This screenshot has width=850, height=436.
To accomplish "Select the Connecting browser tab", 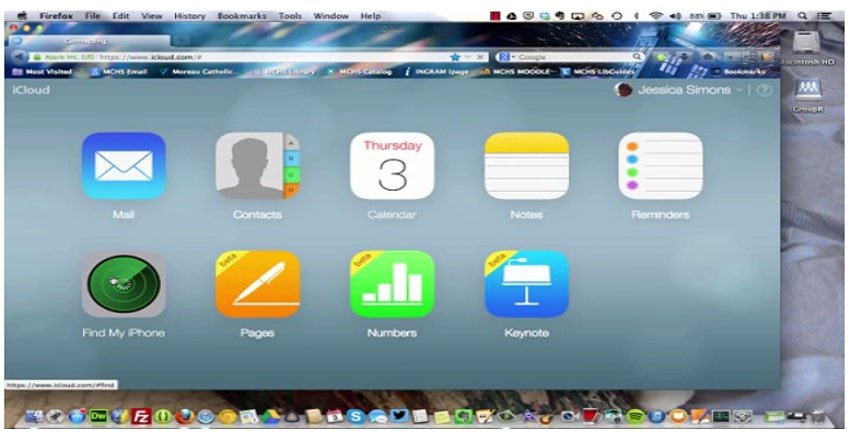I will coord(89,41).
